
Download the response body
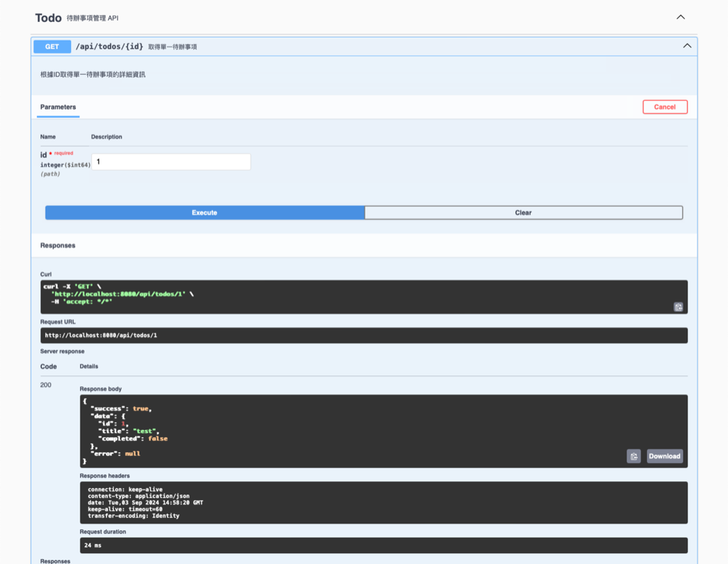point(665,456)
